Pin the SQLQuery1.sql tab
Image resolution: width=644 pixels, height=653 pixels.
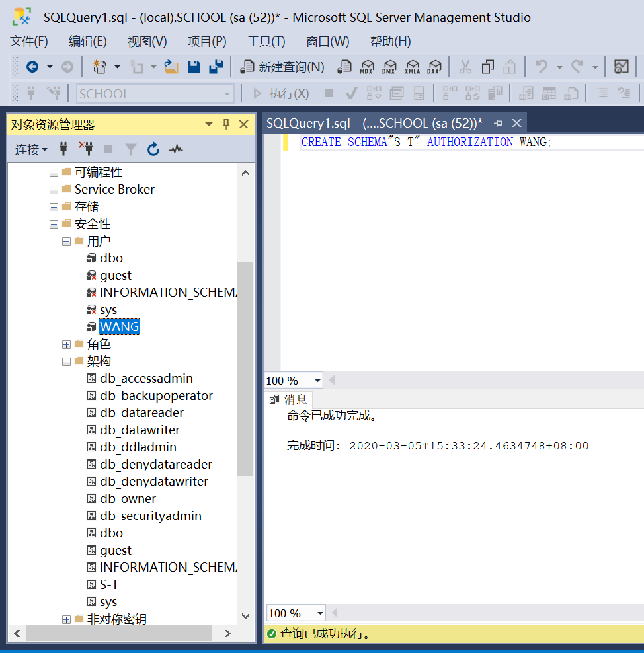click(498, 124)
